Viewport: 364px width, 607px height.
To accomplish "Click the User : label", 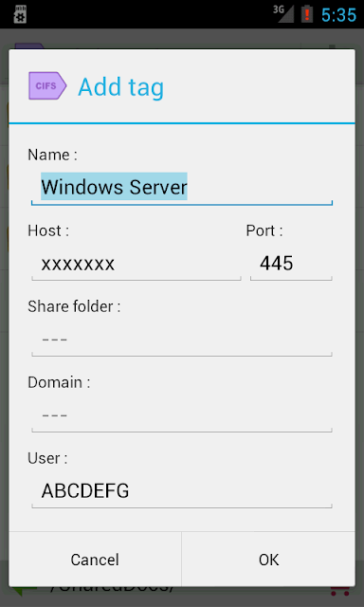I will [x=47, y=458].
